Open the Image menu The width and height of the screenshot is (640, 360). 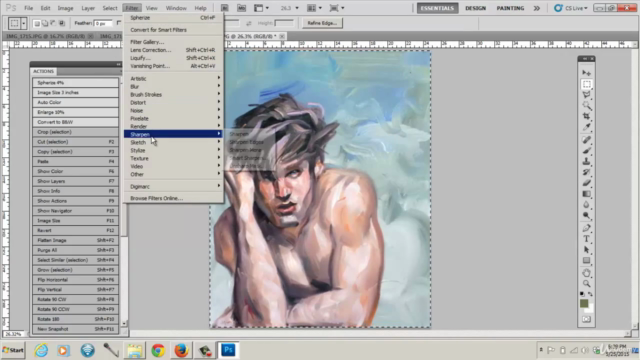65,8
